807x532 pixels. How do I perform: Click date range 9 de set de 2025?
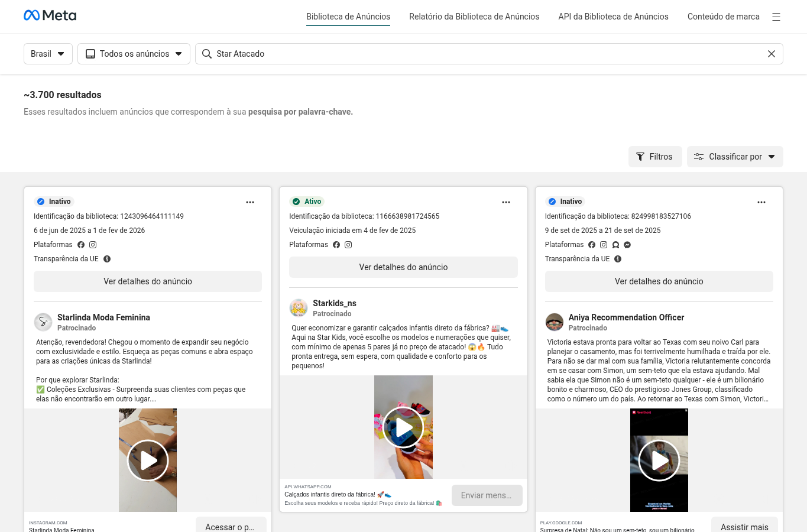coord(603,231)
